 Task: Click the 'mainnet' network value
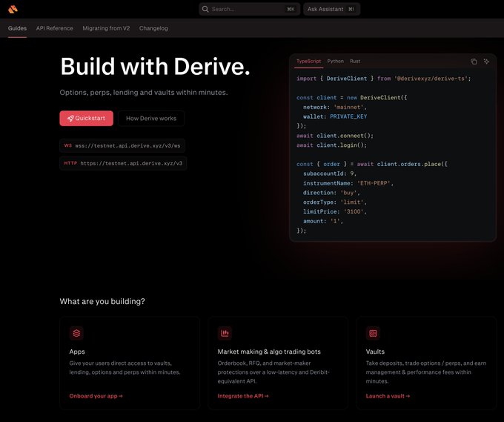349,107
